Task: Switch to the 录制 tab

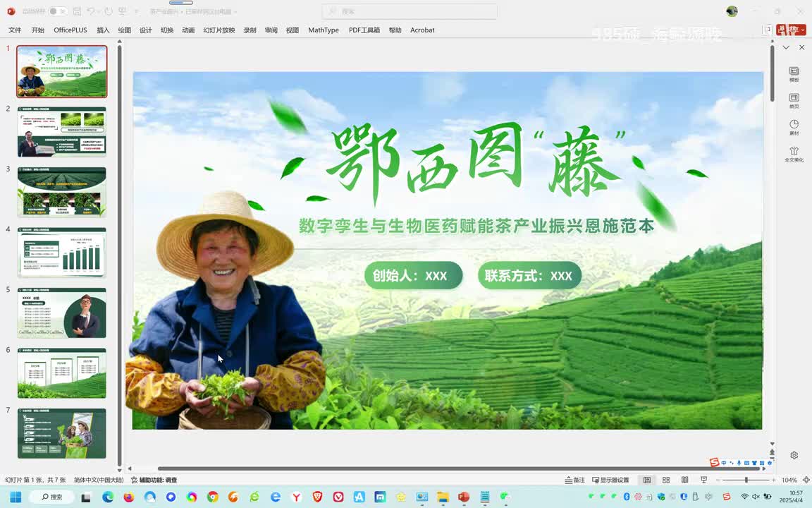Action: (250, 30)
